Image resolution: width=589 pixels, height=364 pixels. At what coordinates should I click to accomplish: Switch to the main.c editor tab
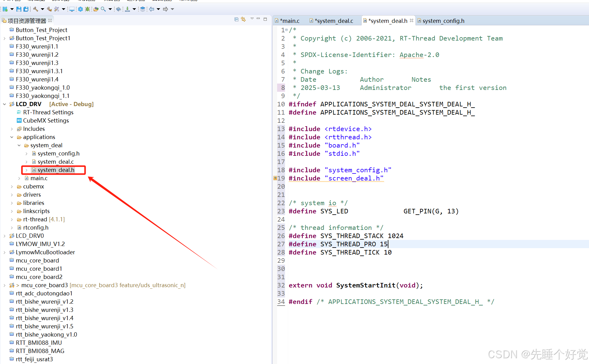(x=290, y=21)
